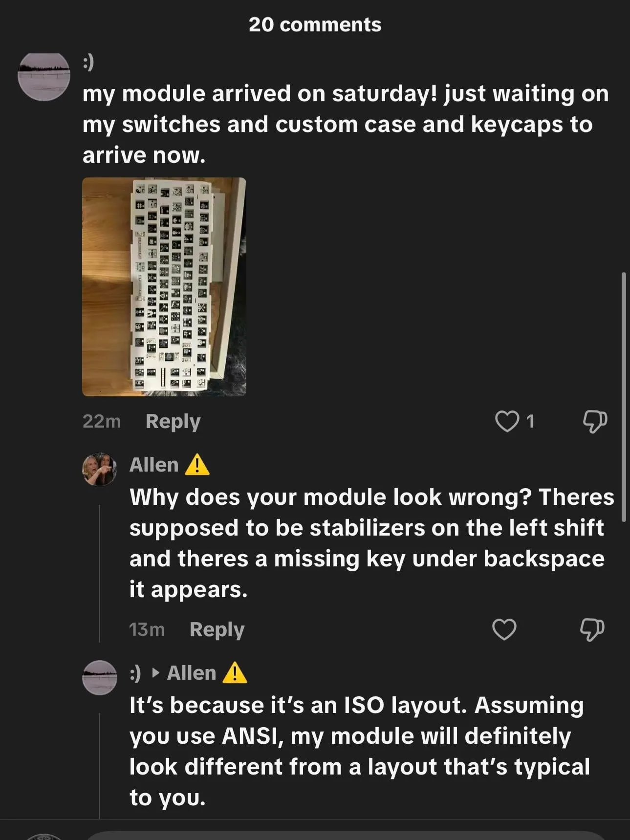The height and width of the screenshot is (840, 630).
Task: Tap the ':)' avatar on the ISO layout reply
Action: pyautogui.click(x=100, y=677)
